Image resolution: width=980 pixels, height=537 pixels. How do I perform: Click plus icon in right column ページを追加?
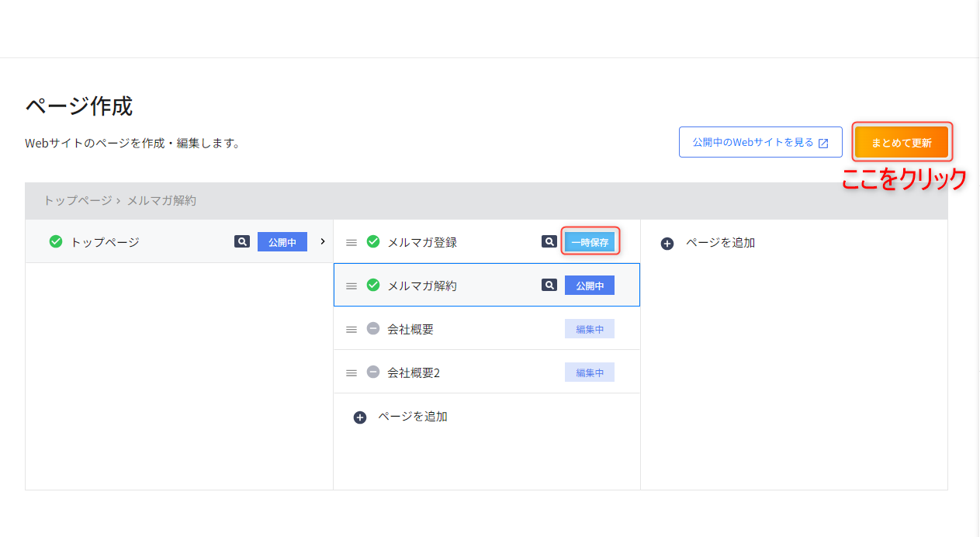point(667,244)
